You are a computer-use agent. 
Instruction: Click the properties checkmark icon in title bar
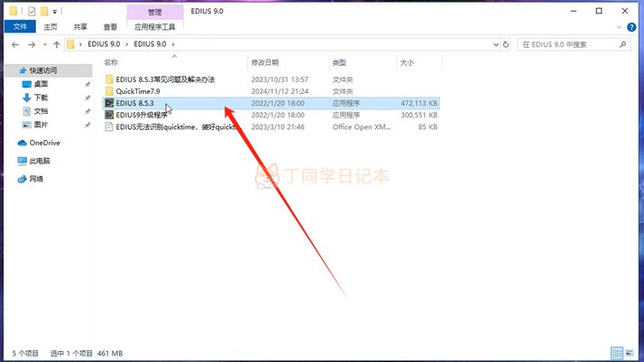pos(32,12)
